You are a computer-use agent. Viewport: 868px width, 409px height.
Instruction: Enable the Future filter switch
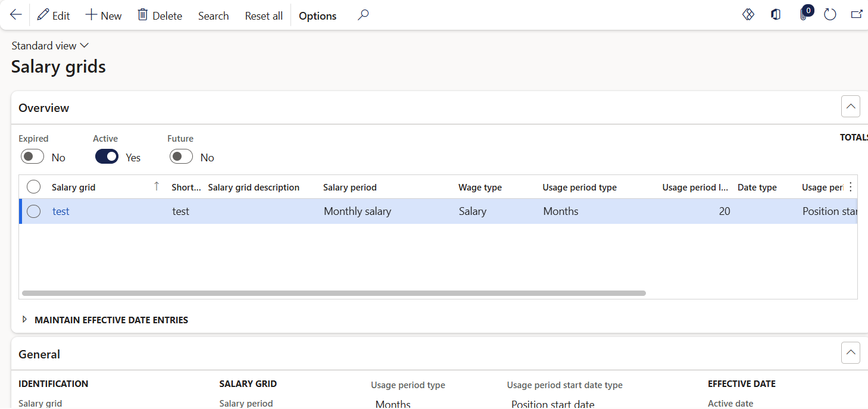click(x=181, y=157)
